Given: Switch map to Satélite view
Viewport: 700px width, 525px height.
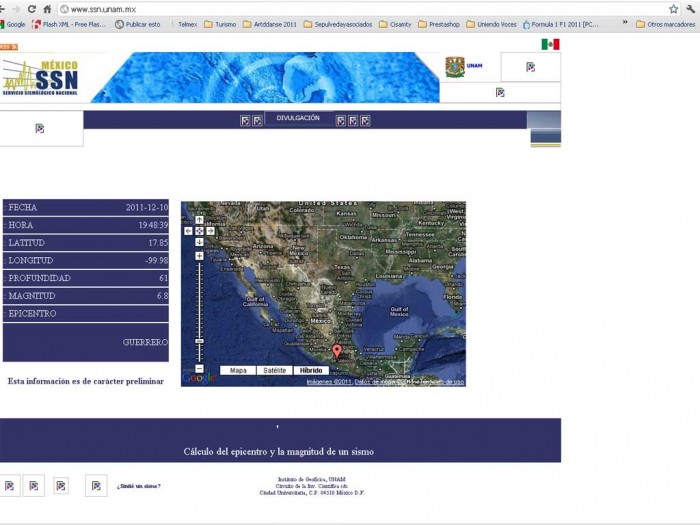Looking at the screenshot, I should point(275,371).
